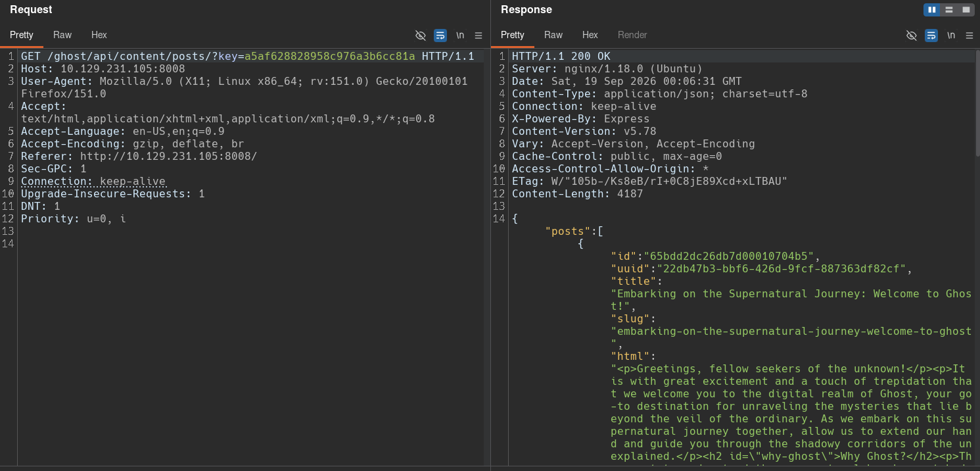Open the Request panel hamburger options menu

coord(478,35)
